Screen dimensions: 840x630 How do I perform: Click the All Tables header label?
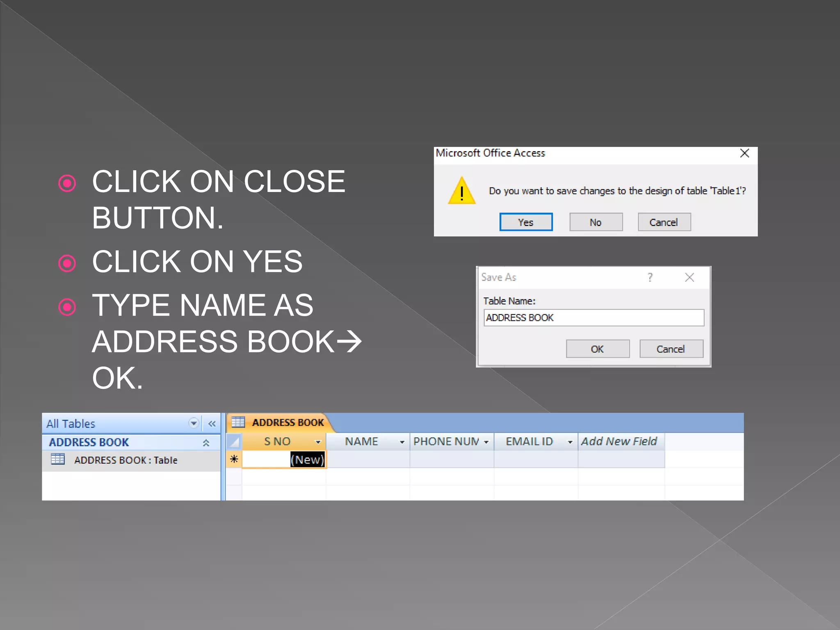pos(71,424)
